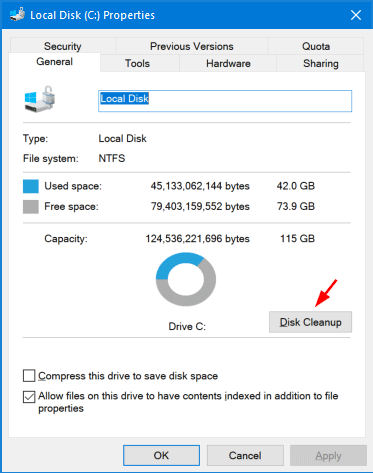Select the Quota tab

pyautogui.click(x=316, y=46)
